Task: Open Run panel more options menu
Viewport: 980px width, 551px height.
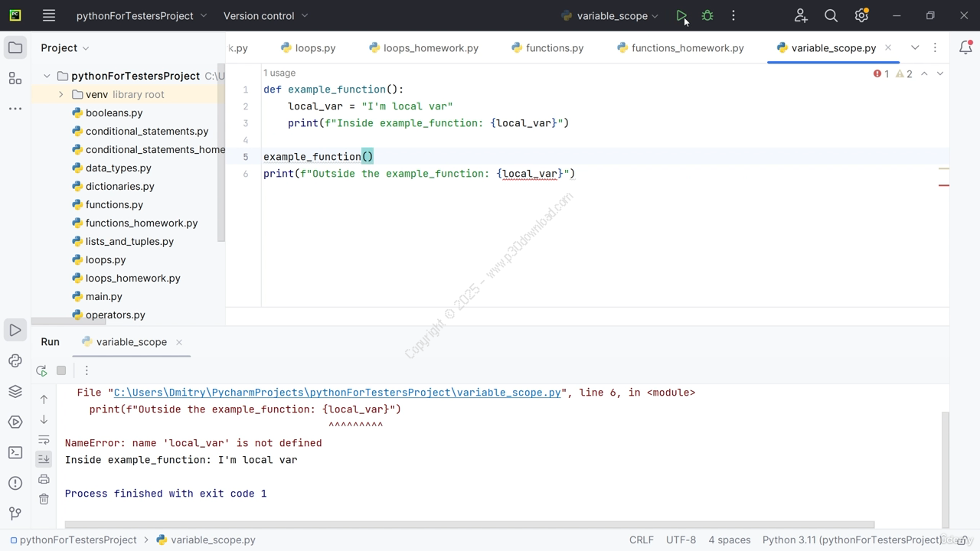Action: click(x=87, y=370)
